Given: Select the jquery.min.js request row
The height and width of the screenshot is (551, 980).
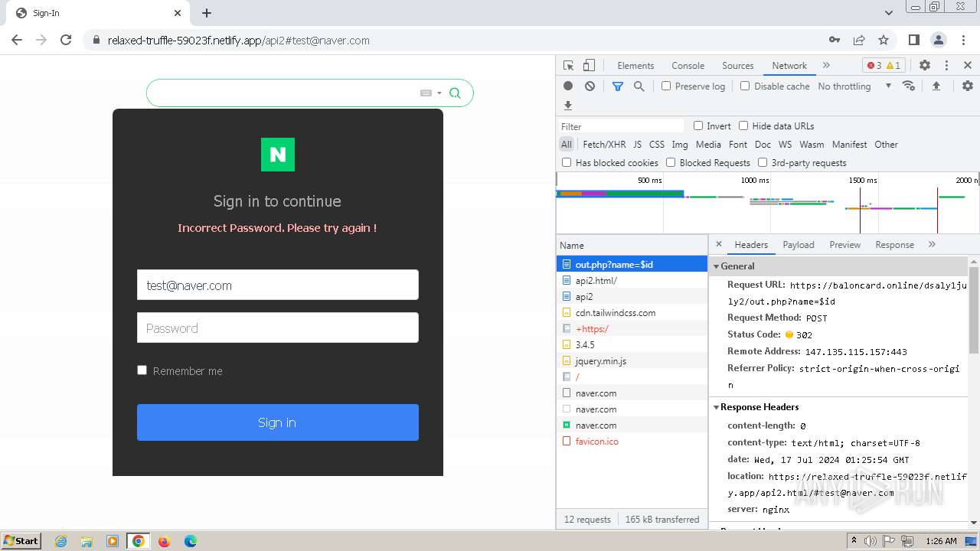Looking at the screenshot, I should tap(632, 360).
